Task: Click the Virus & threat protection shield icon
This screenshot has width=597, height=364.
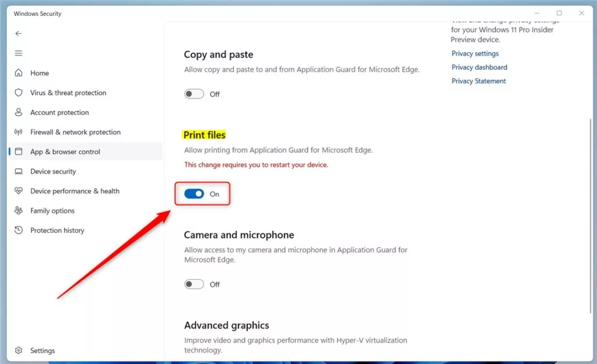Action: point(19,93)
